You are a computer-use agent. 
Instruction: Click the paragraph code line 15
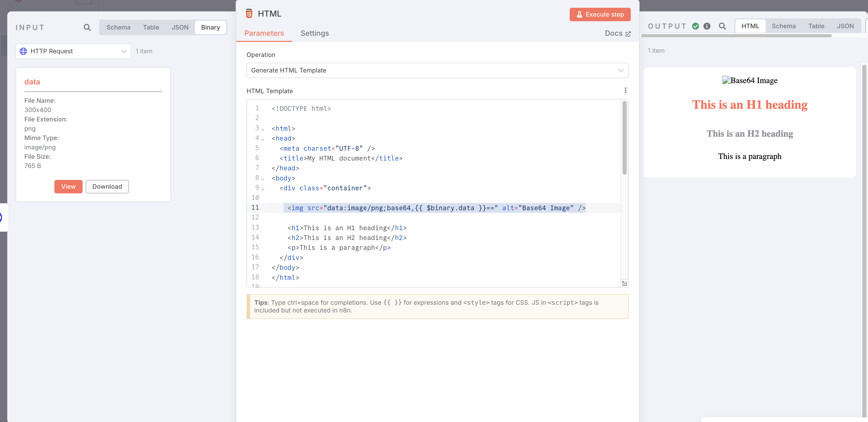(x=339, y=248)
